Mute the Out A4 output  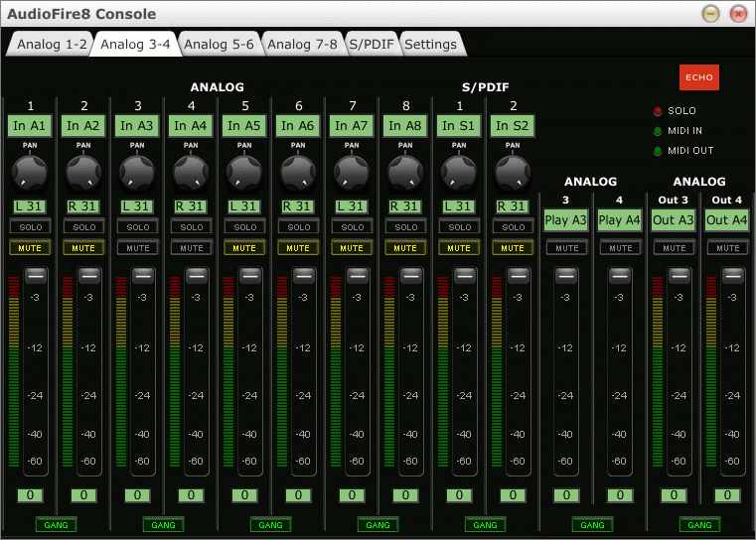[728, 248]
